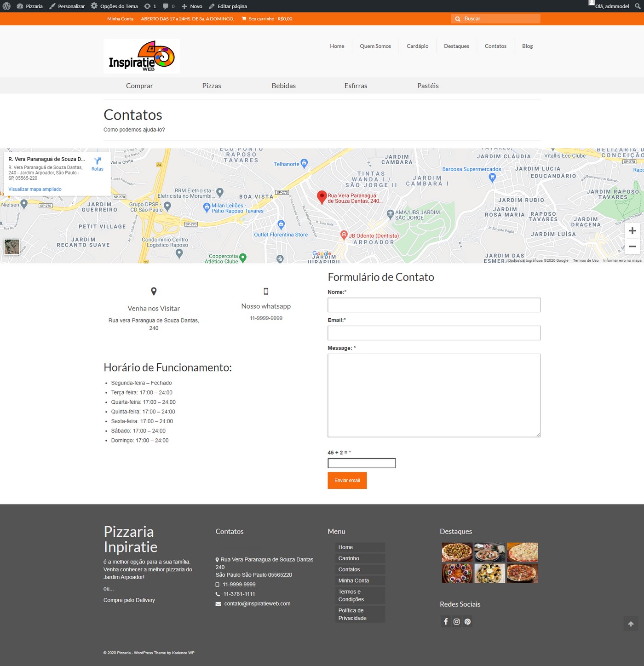Image resolution: width=644 pixels, height=666 pixels.
Task: Click 'Visualizar mapa ampliado' link
Action: tap(35, 189)
